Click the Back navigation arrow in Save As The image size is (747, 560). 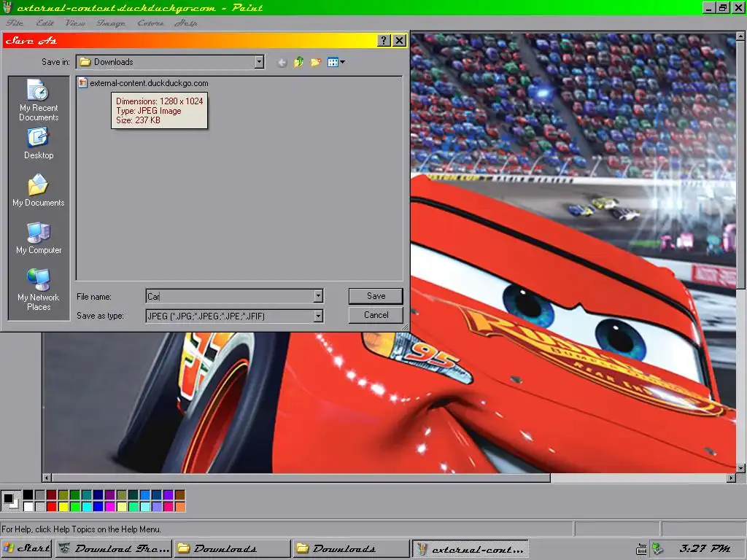282,63
